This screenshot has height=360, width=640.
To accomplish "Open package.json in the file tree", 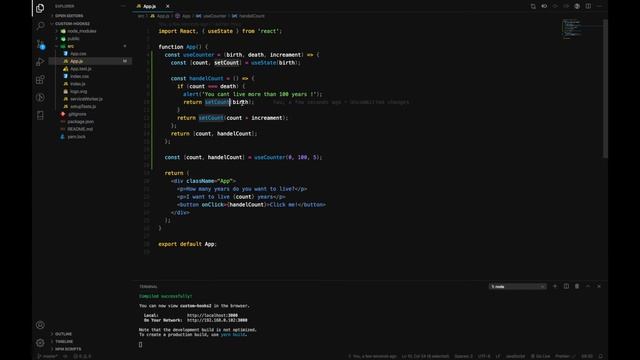I will coord(80,121).
